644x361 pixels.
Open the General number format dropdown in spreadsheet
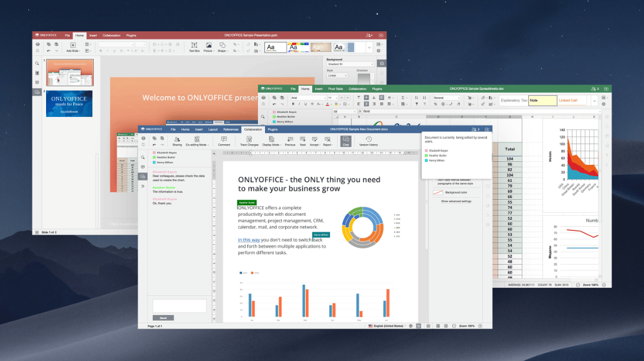[x=446, y=98]
